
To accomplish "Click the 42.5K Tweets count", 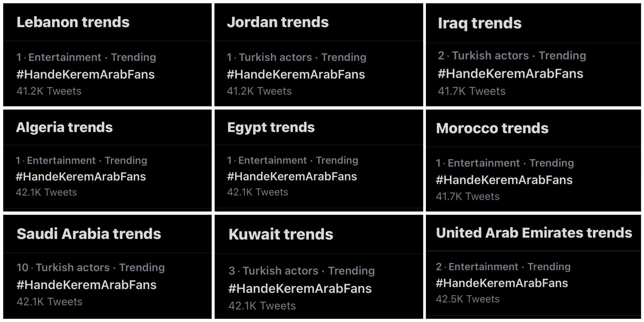I will point(468,299).
